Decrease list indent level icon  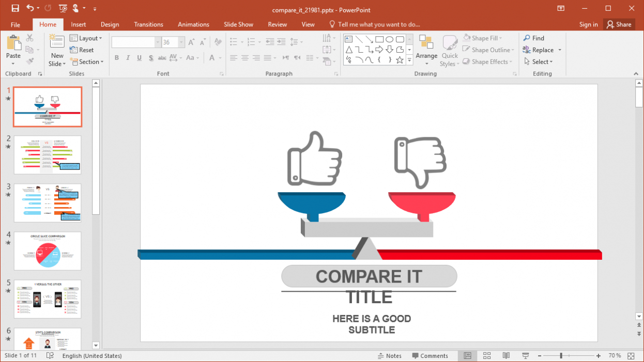270,42
